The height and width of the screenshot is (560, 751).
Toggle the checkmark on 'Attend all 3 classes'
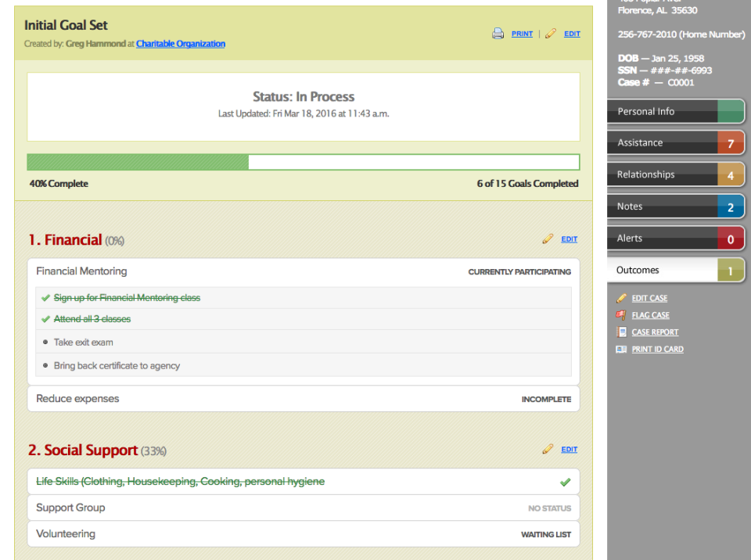[x=45, y=319]
